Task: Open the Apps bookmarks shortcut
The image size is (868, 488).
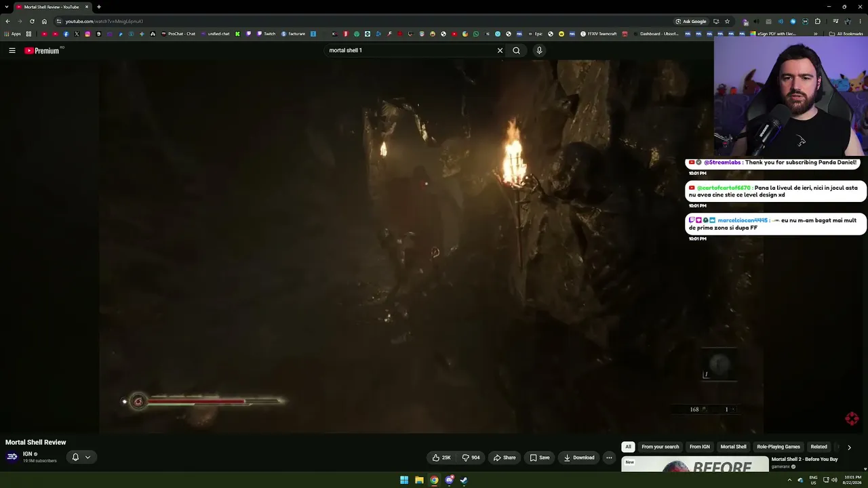Action: click(x=13, y=34)
